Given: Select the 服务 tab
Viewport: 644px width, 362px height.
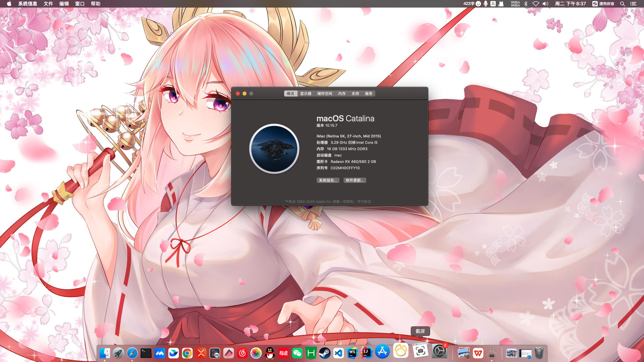Looking at the screenshot, I should click(369, 94).
